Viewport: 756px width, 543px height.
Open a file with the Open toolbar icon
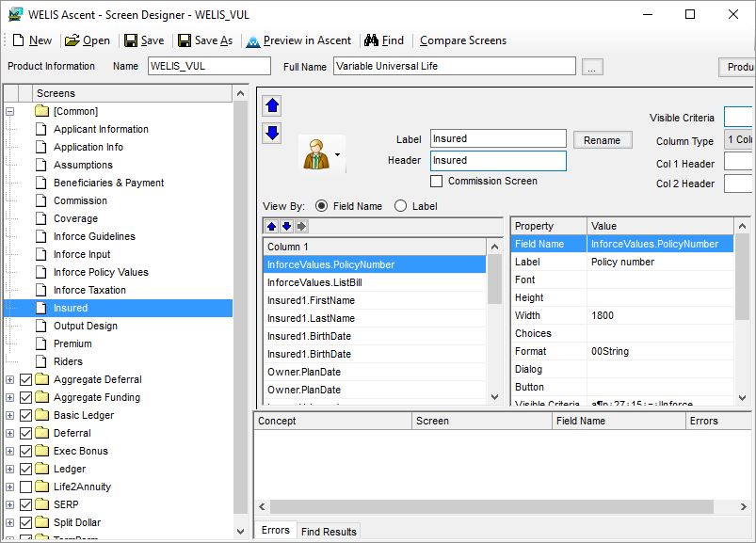72,40
